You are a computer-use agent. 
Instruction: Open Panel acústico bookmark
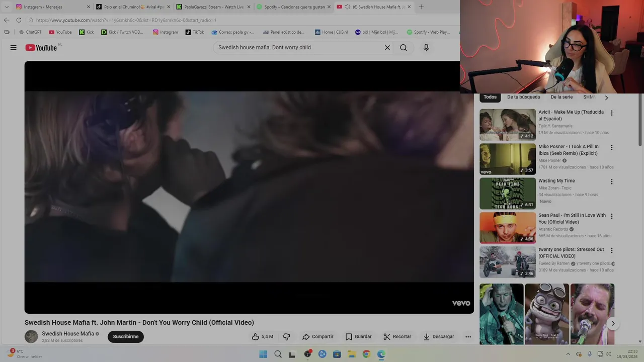[x=284, y=32]
